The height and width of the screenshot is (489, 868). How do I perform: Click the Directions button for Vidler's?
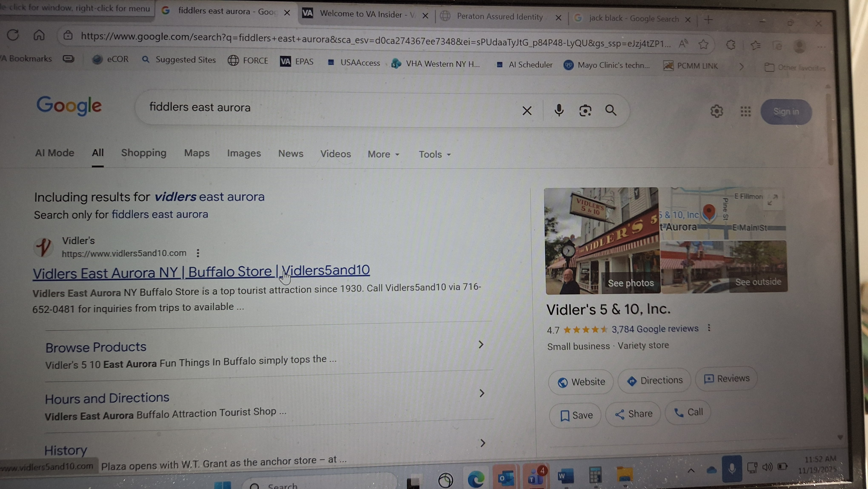pyautogui.click(x=654, y=380)
